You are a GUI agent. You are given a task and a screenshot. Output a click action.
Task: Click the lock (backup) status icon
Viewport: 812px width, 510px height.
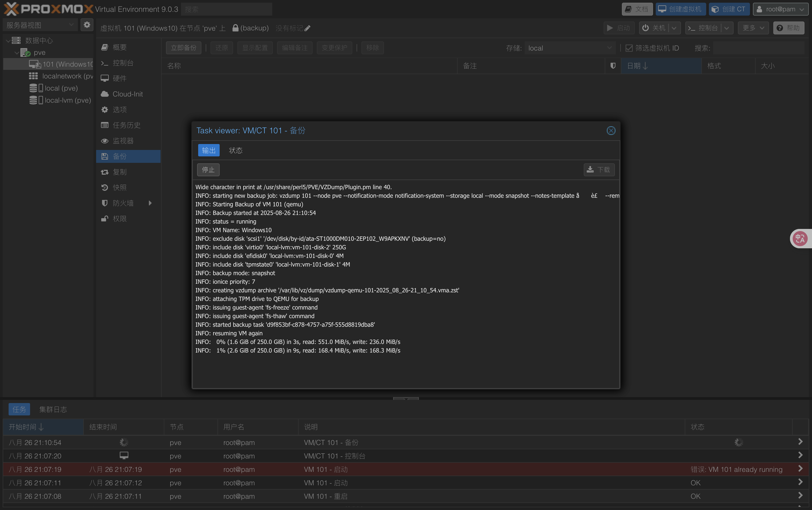click(x=235, y=28)
